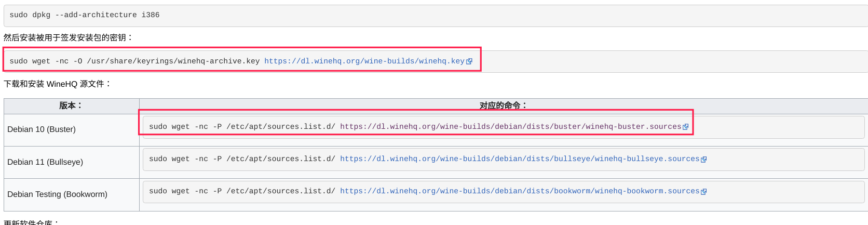
Task: Click the wget winehq-archive.key command text
Action: (x=134, y=61)
